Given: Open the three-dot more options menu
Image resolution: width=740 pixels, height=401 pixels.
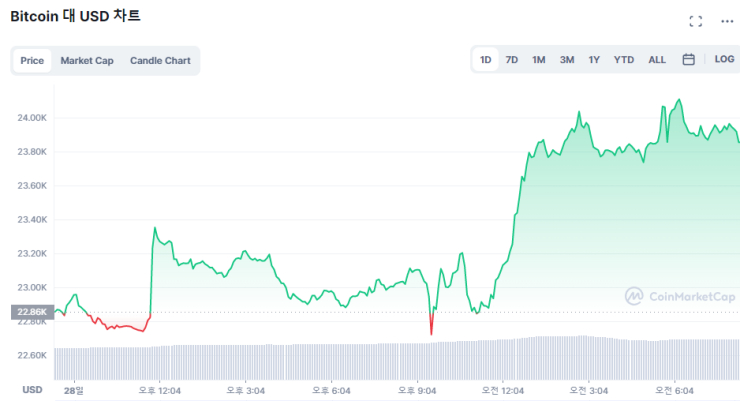Looking at the screenshot, I should click(726, 21).
